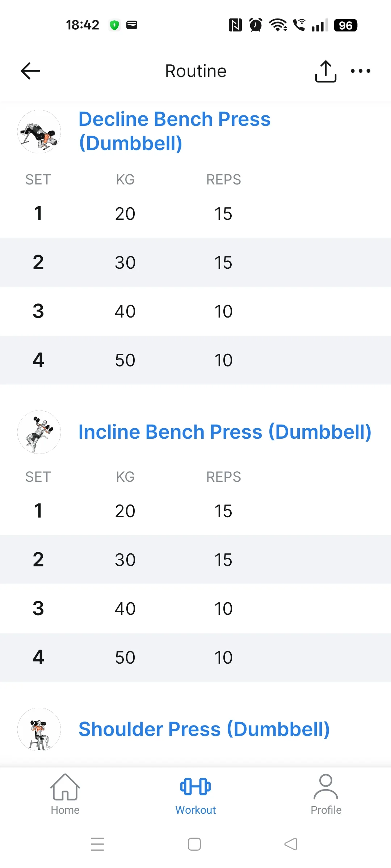Viewport: 391px width, 868px height.
Task: Select the Workout tab
Action: pos(195,795)
